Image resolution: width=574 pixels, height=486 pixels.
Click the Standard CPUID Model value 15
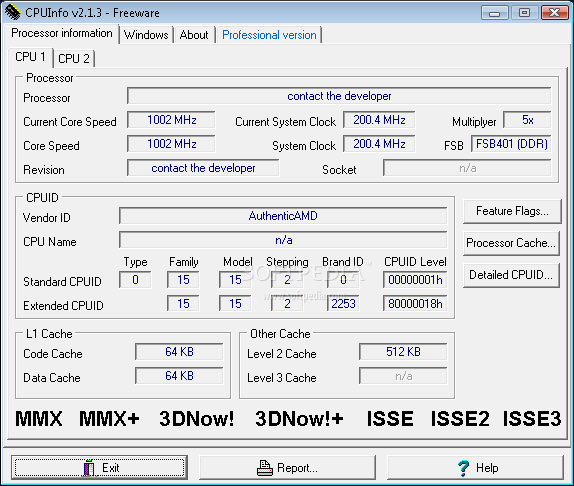coord(235,280)
